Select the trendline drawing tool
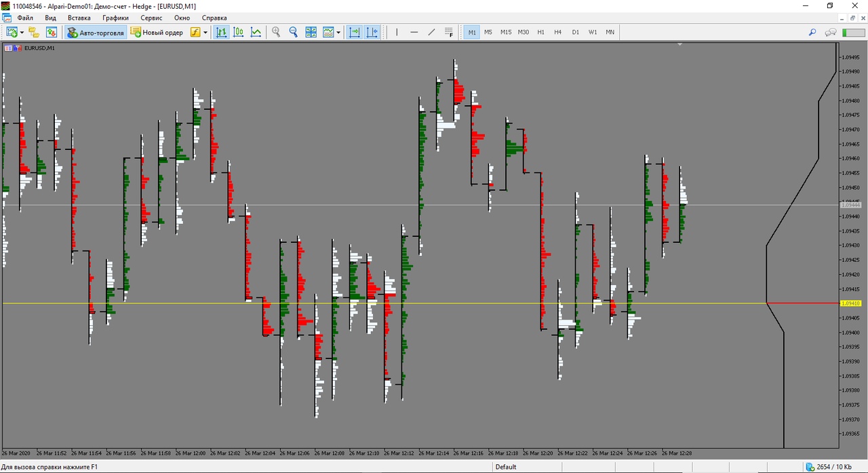 click(431, 32)
